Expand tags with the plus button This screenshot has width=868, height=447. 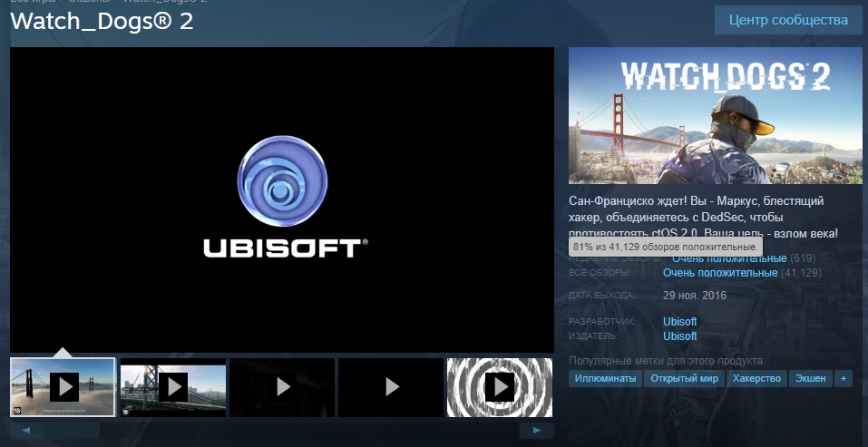point(844,378)
